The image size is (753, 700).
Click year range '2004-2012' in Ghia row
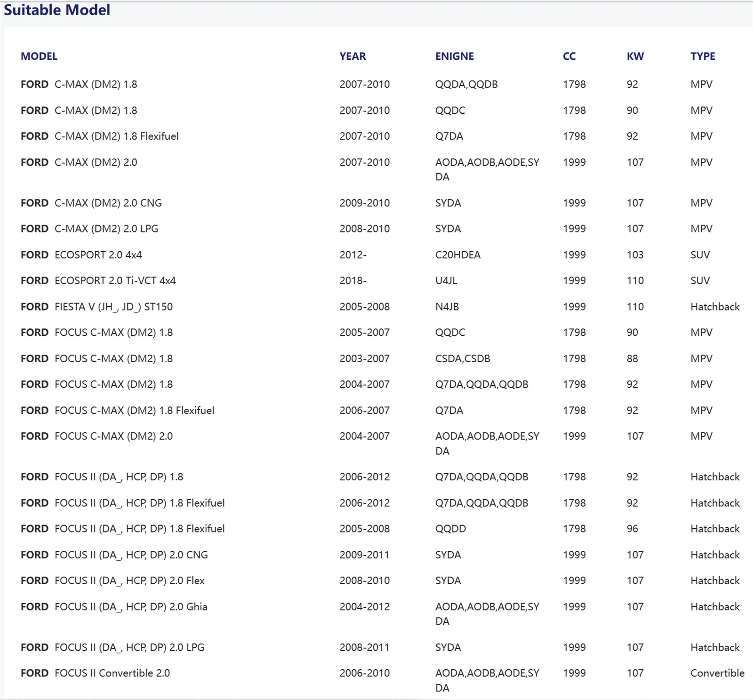point(365,607)
